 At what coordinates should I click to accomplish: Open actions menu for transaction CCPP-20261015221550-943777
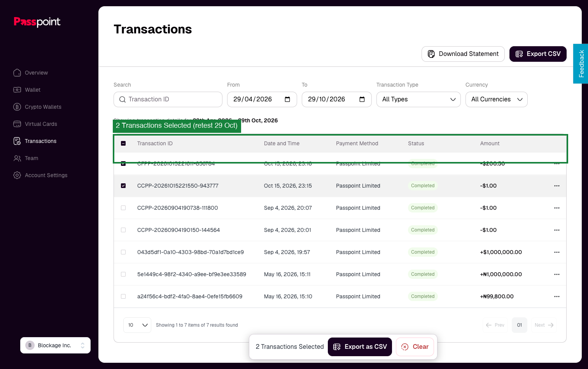(556, 186)
